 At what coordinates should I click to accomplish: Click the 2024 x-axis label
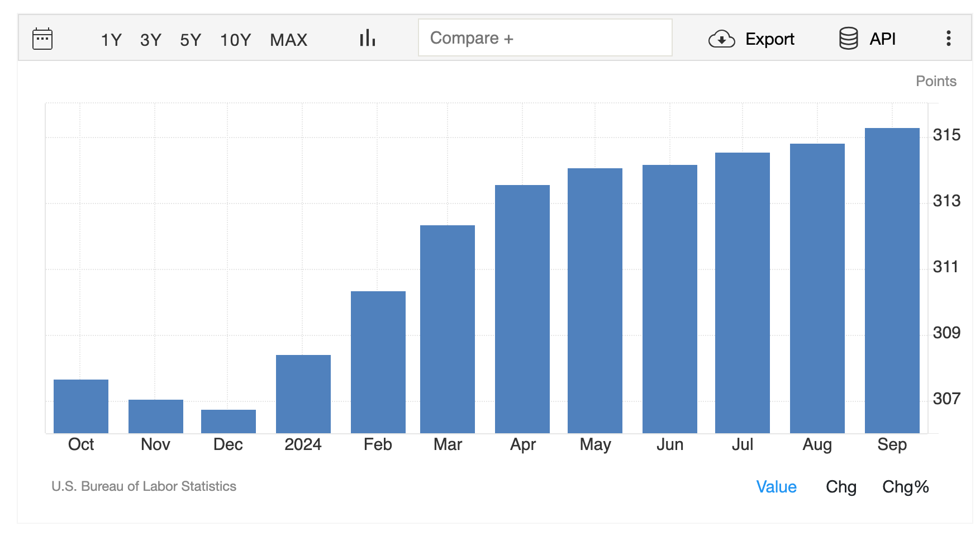(303, 444)
